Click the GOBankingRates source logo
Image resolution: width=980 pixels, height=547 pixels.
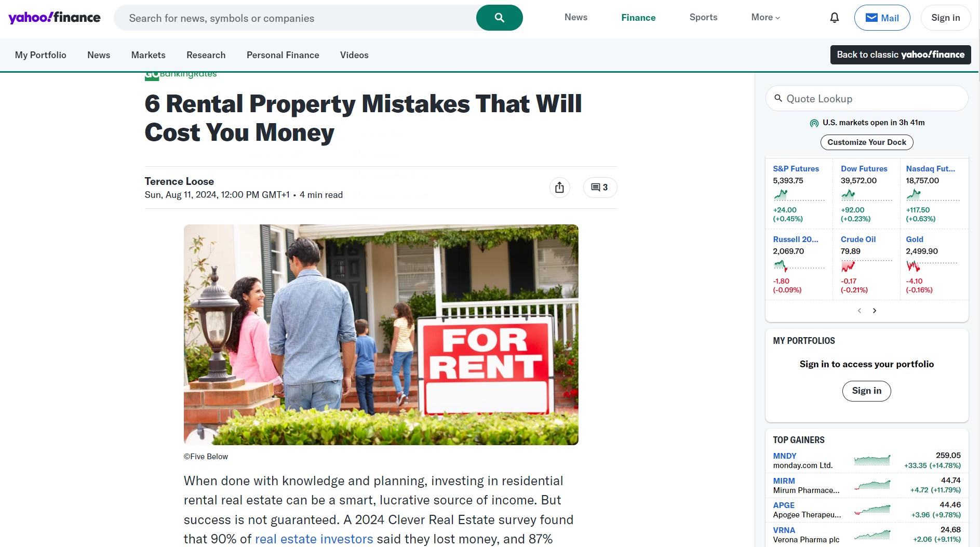click(x=181, y=75)
